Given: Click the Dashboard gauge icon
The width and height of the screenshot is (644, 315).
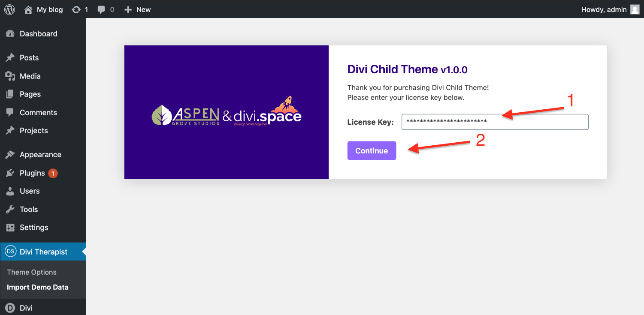Looking at the screenshot, I should click(10, 34).
